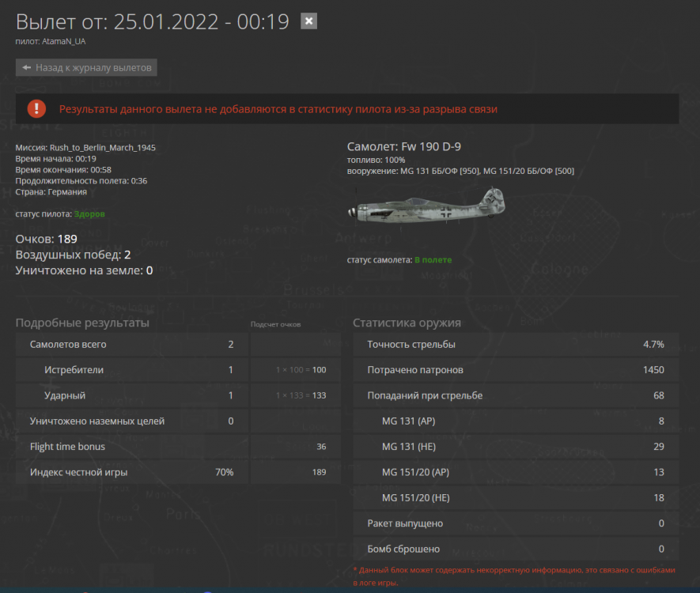Click the Подсчет очков column header
700x593 pixels.
(275, 324)
